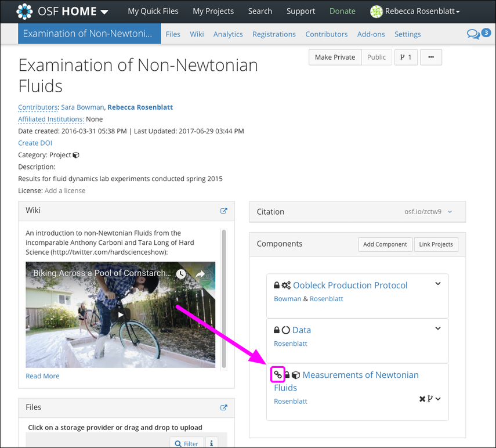Remove the linked Measurements project with X icon
This screenshot has width=496, height=448.
(422, 399)
